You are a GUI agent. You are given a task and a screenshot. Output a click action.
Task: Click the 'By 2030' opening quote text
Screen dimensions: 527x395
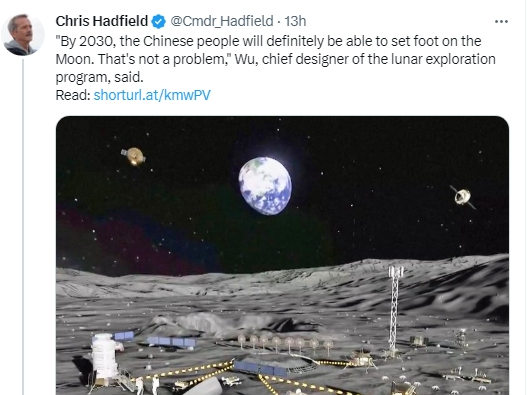point(86,41)
